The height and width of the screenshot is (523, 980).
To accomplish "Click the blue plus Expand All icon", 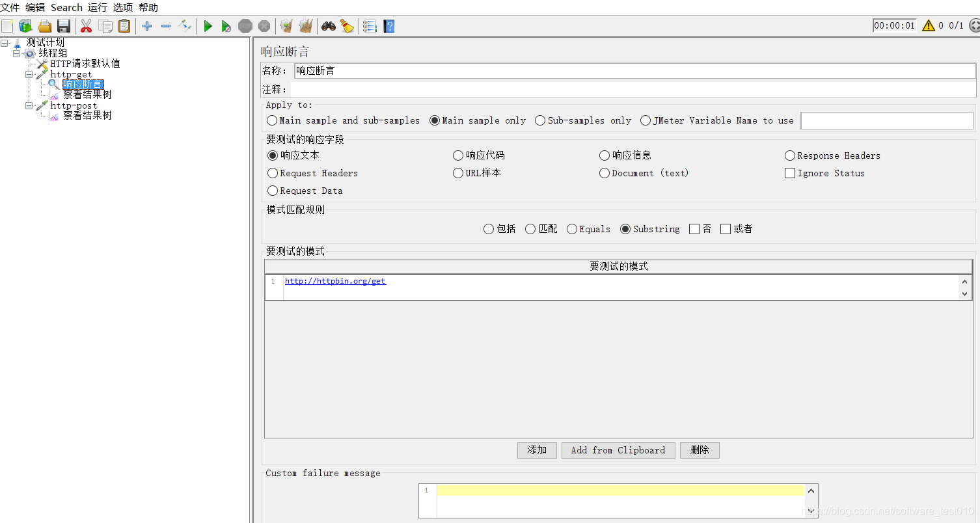I will [147, 26].
